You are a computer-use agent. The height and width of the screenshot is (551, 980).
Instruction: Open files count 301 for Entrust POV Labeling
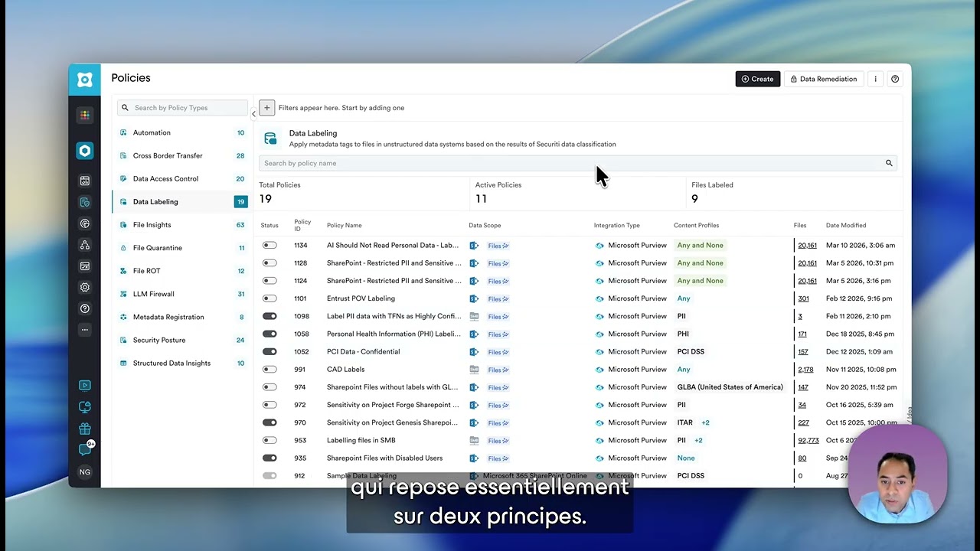click(803, 298)
